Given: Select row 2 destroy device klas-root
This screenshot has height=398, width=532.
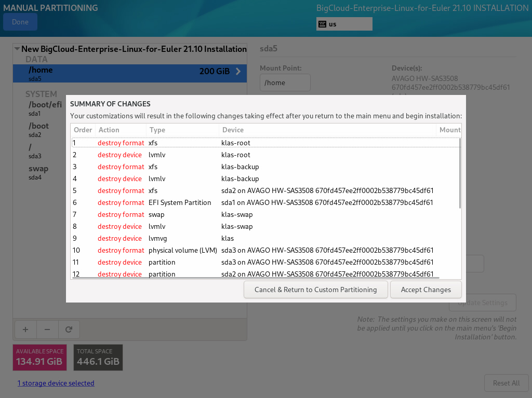Looking at the screenshot, I should point(265,155).
